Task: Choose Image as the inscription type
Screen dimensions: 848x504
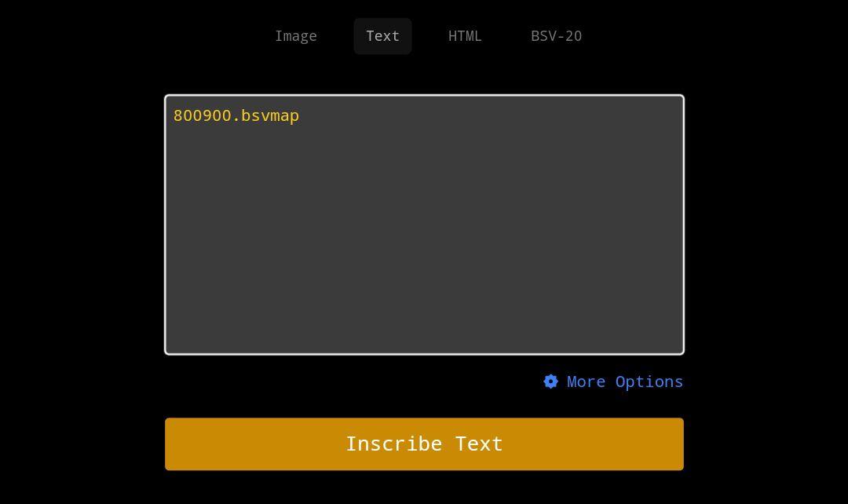Action: click(x=296, y=36)
